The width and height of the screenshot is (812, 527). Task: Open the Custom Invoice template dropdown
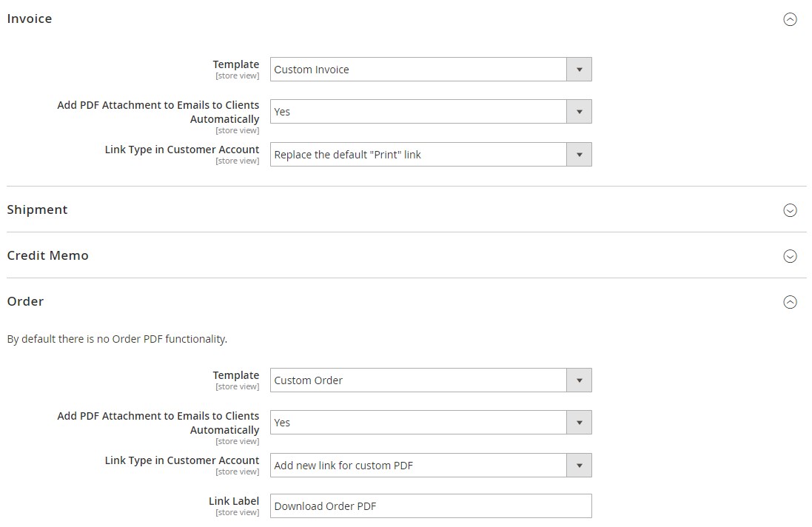(418, 70)
